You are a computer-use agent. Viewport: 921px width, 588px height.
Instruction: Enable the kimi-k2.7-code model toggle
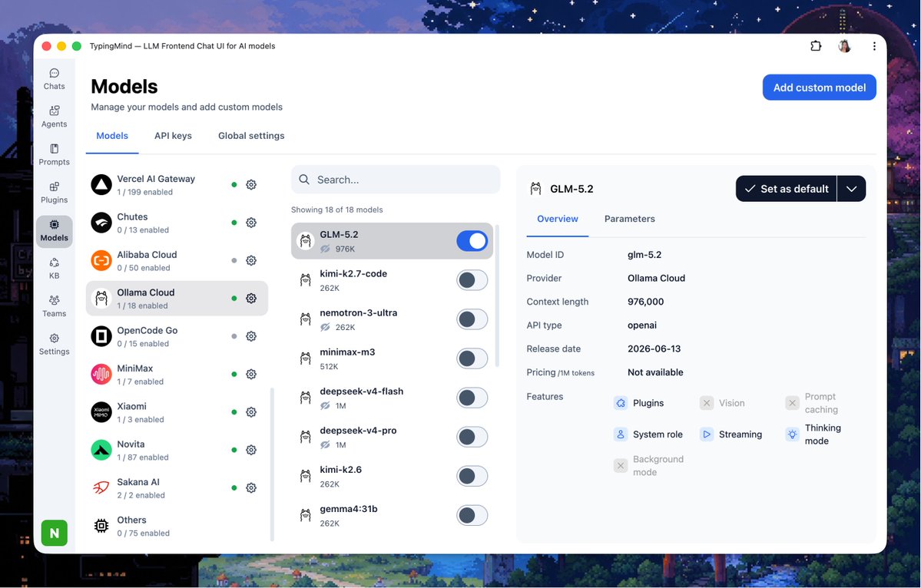click(x=472, y=280)
